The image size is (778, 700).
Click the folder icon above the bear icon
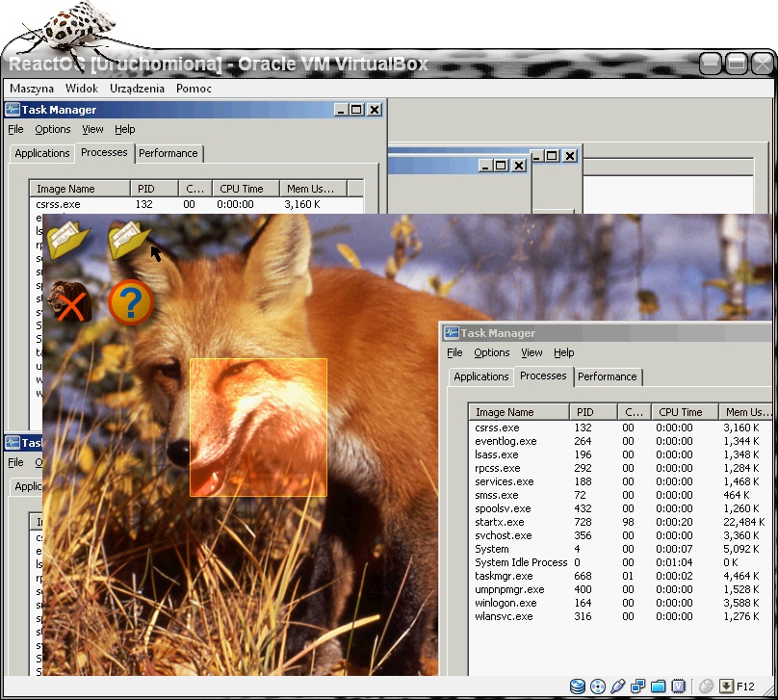68,240
